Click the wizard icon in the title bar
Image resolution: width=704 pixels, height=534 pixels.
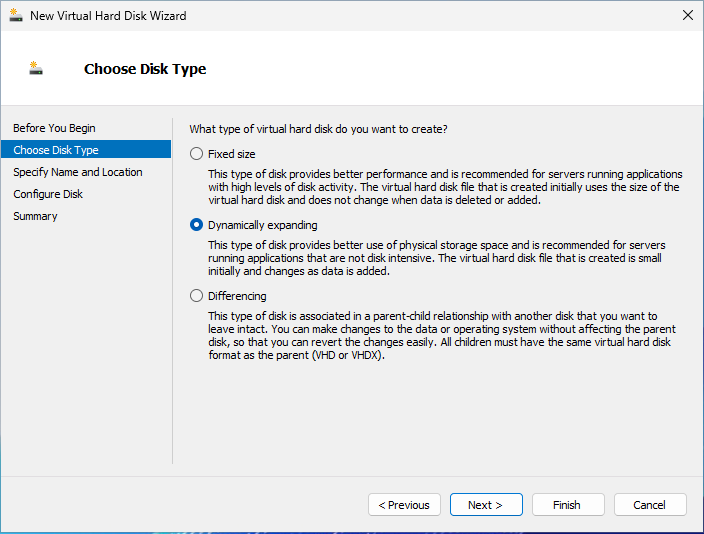pyautogui.click(x=16, y=16)
